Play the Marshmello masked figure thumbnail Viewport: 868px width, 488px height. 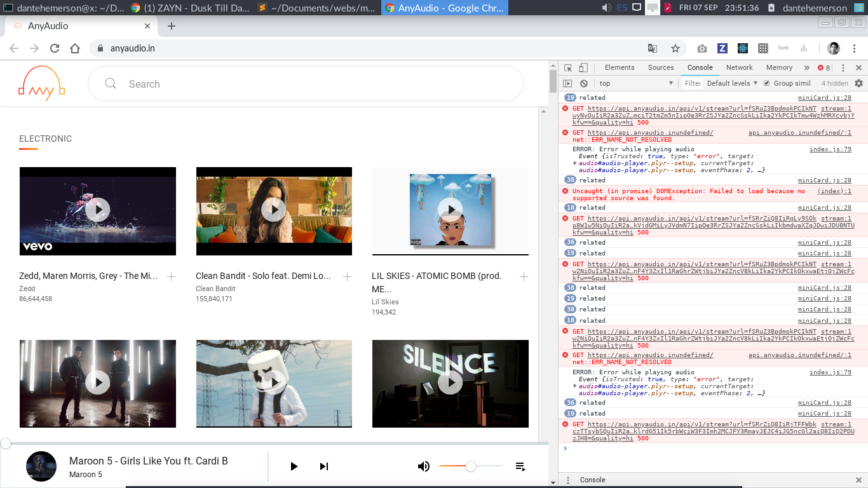(x=274, y=383)
